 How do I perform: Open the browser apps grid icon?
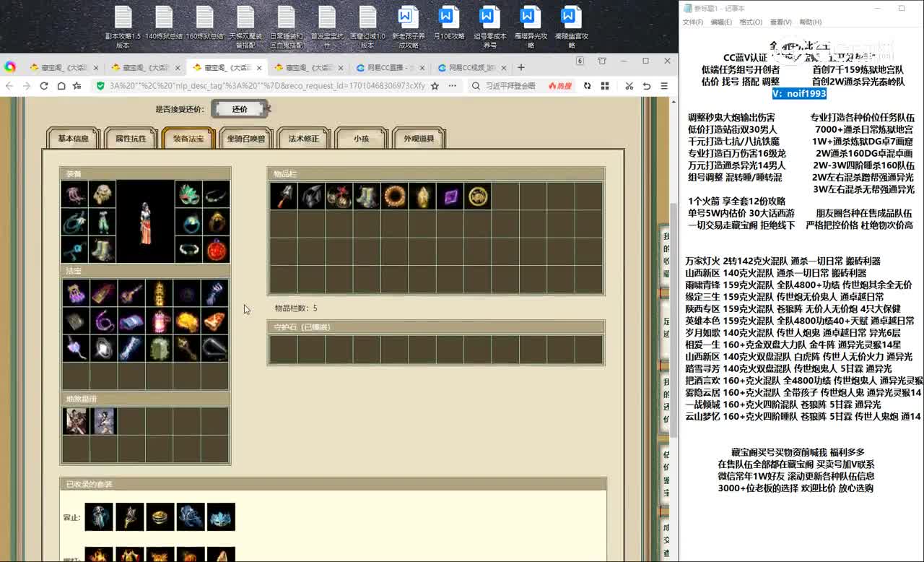coord(604,86)
